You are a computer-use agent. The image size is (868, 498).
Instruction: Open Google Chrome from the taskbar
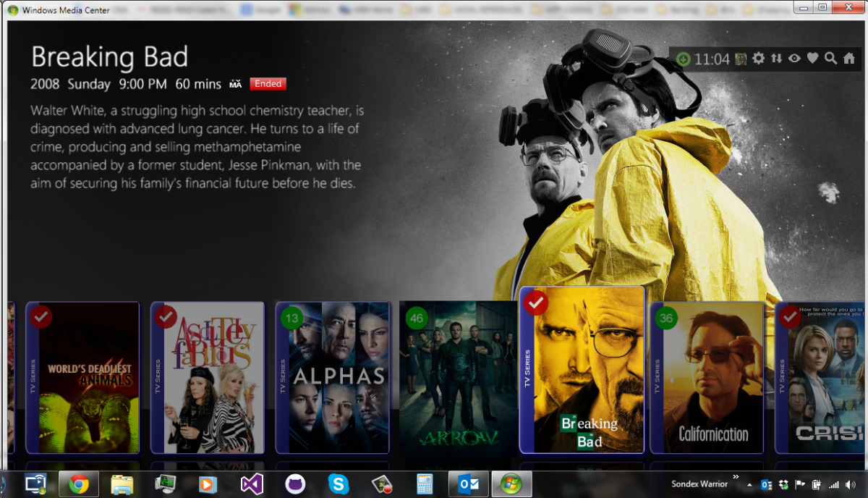(x=79, y=484)
